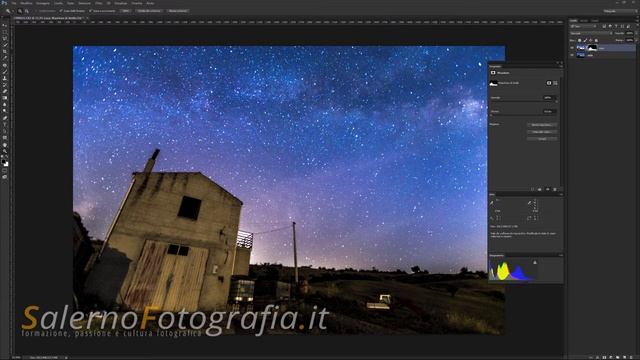Open the layer Riemp. fill value dropdown
Screen dimensions: 640x360
click(636, 40)
